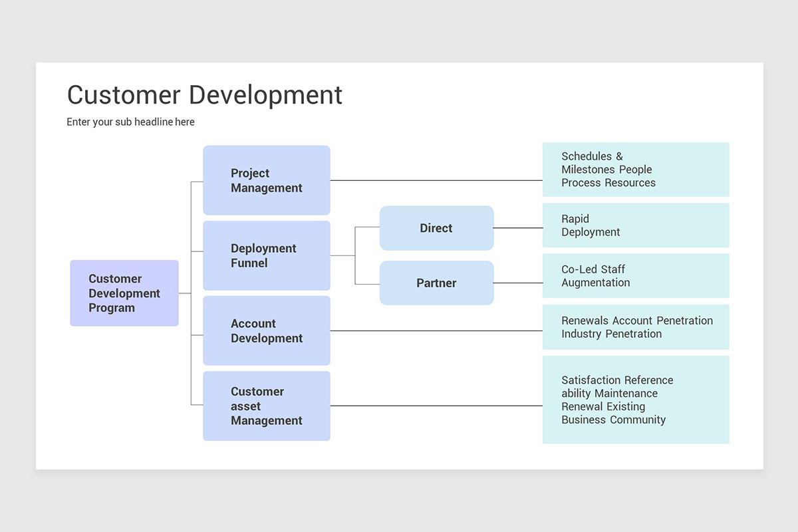Viewport: 798px width, 532px height.
Task: Select the Rapid Deployment box
Action: (x=635, y=225)
